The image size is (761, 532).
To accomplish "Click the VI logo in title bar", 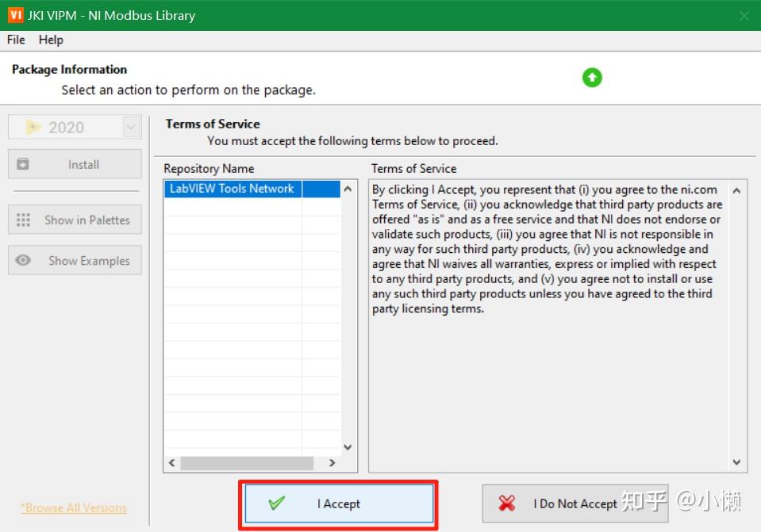I will click(x=16, y=15).
